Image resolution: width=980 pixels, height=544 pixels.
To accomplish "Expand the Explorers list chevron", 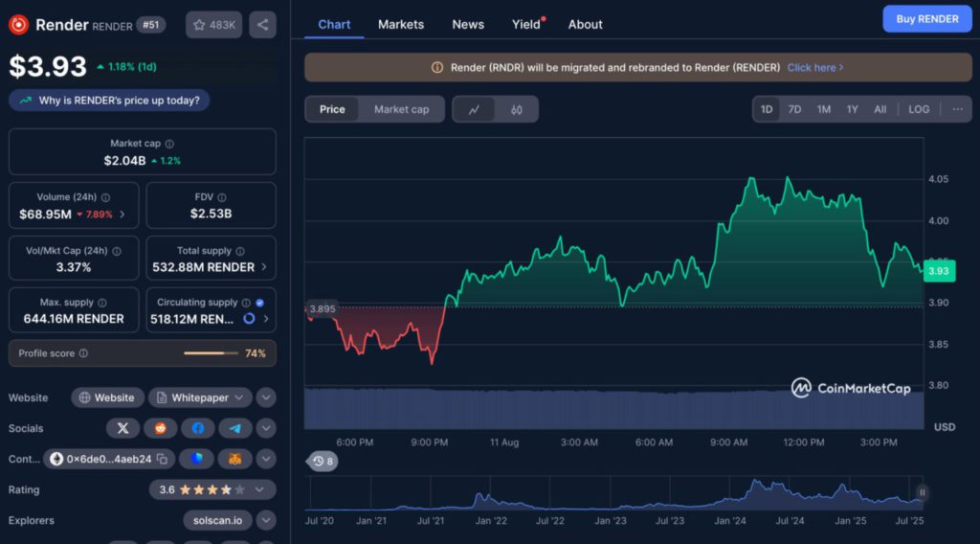I will coord(266,520).
